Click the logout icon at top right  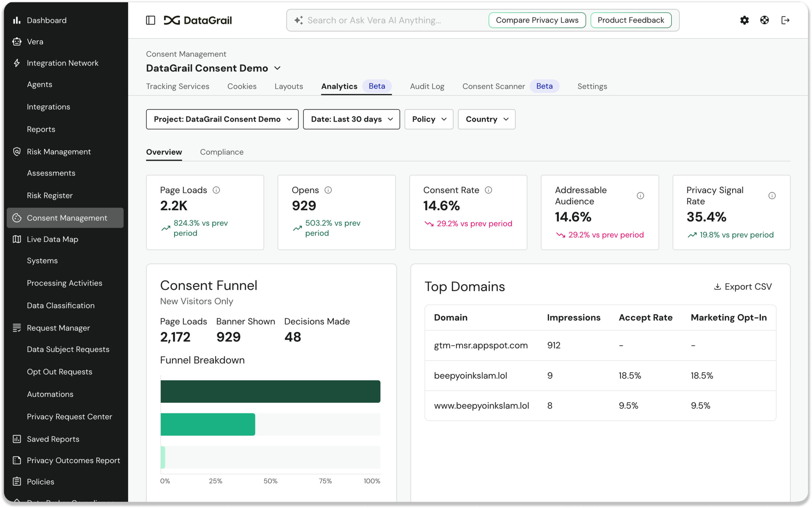click(x=785, y=20)
